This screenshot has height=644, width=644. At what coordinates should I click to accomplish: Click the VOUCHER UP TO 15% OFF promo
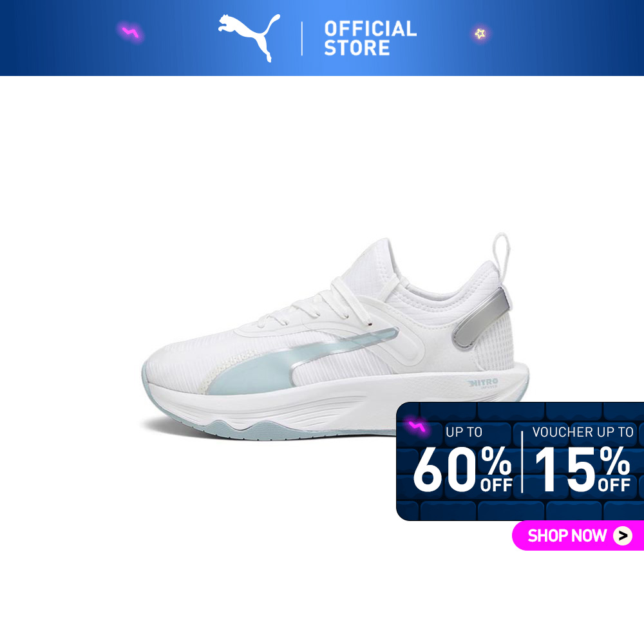pos(582,459)
